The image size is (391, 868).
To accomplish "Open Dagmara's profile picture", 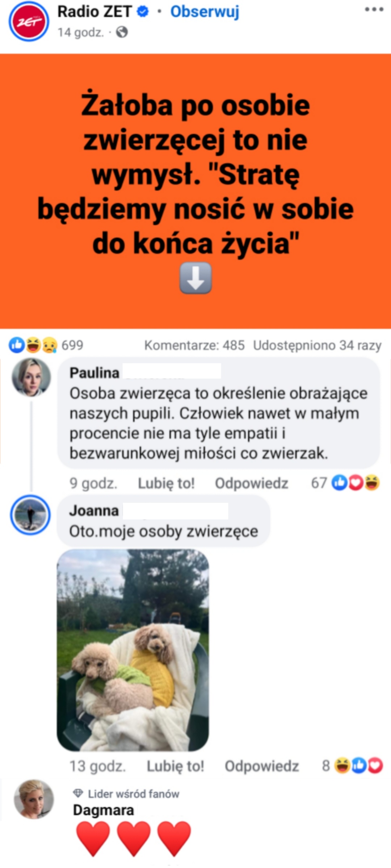I will point(34,799).
